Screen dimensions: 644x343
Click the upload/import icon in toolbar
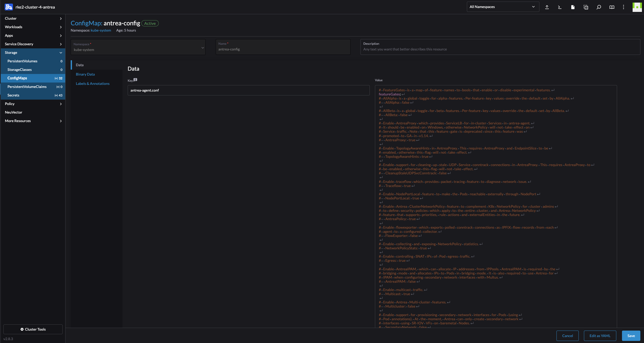coord(547,7)
